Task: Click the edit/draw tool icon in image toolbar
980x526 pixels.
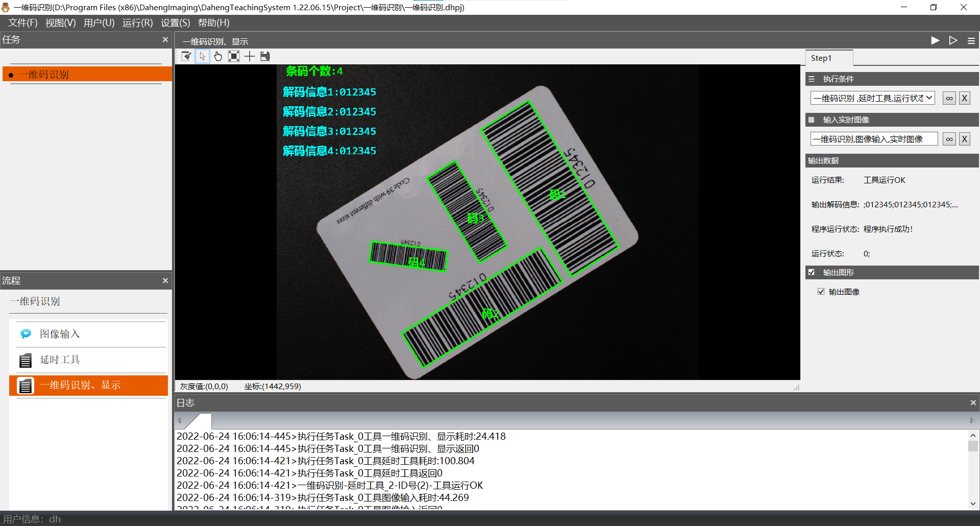Action: pyautogui.click(x=186, y=56)
